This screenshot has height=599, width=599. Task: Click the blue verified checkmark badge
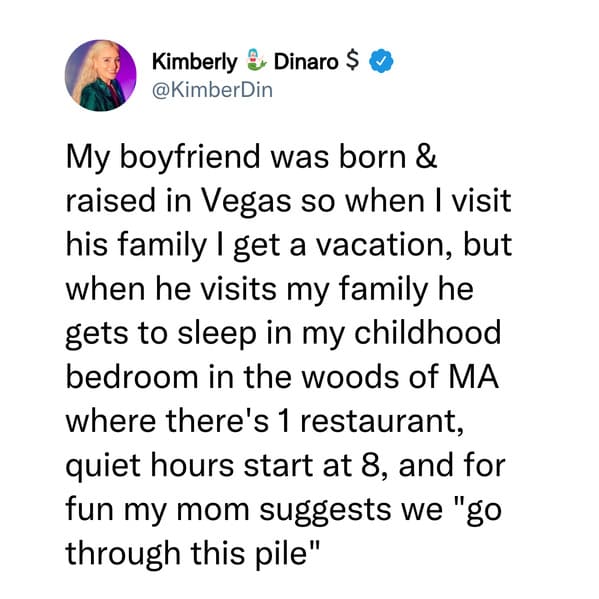(381, 61)
